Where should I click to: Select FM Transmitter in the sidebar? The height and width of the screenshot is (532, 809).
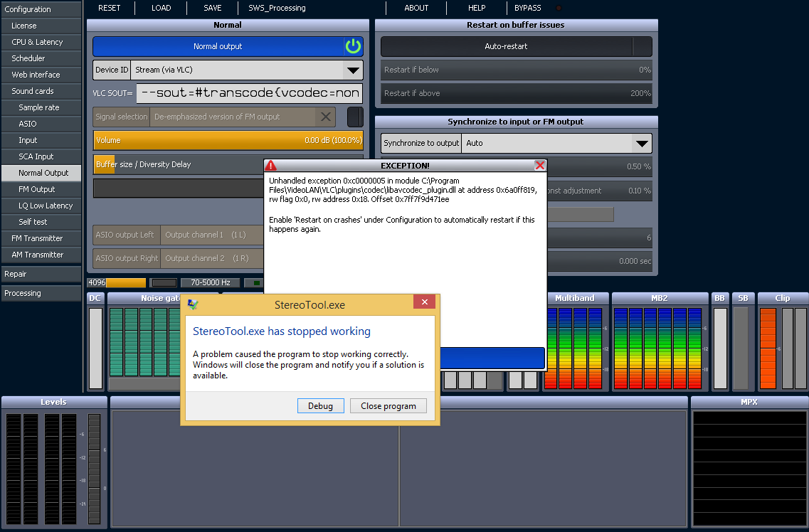[x=41, y=238]
